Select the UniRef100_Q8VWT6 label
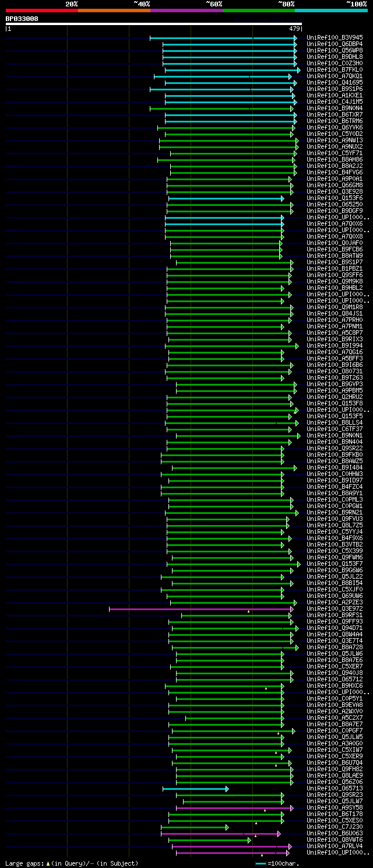Viewport: 373px width, 868px height. (x=335, y=840)
